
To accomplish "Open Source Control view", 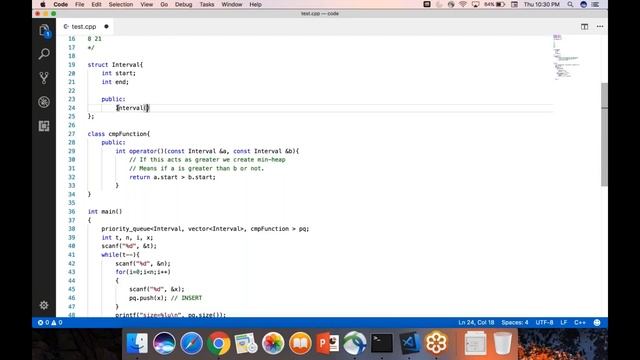I will pyautogui.click(x=44, y=78).
